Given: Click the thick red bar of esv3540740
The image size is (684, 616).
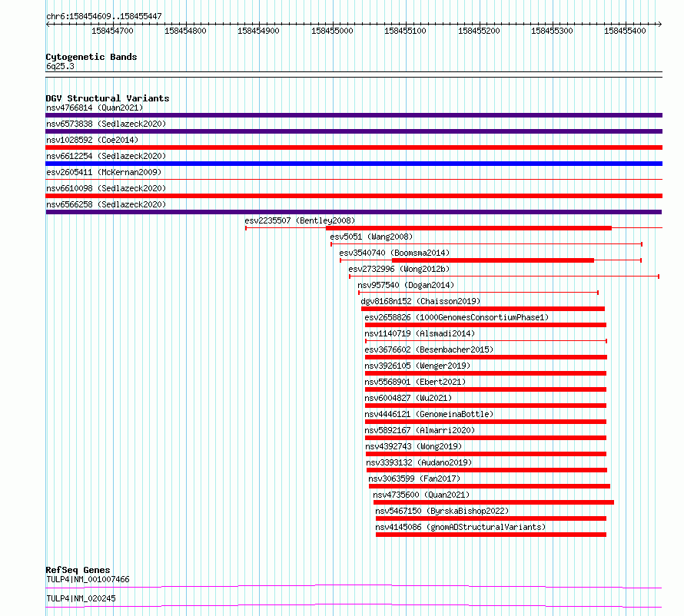Looking at the screenshot, I should tap(493, 260).
